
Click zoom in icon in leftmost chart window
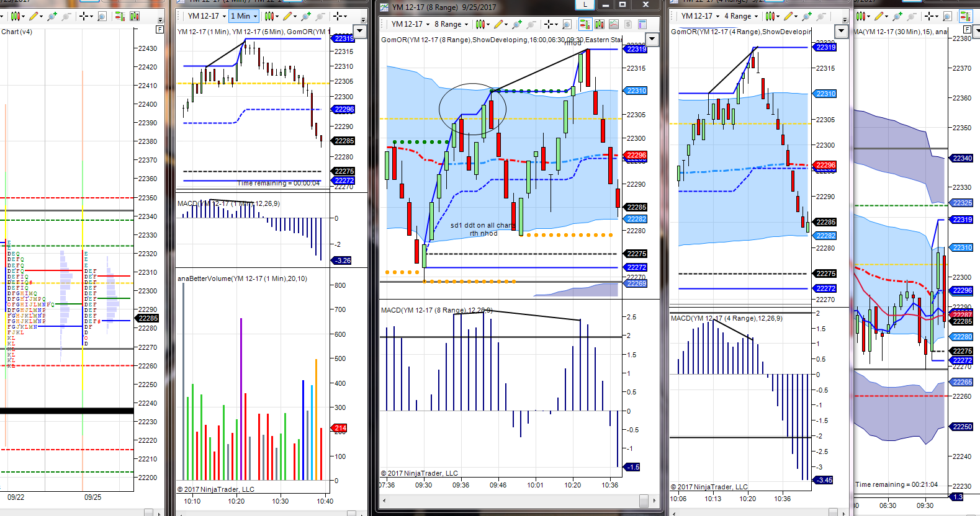[x=52, y=16]
